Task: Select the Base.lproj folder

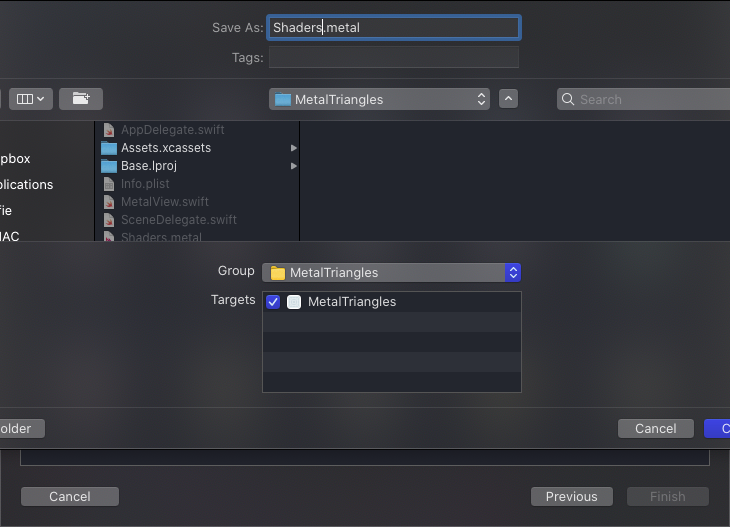Action: click(198, 166)
